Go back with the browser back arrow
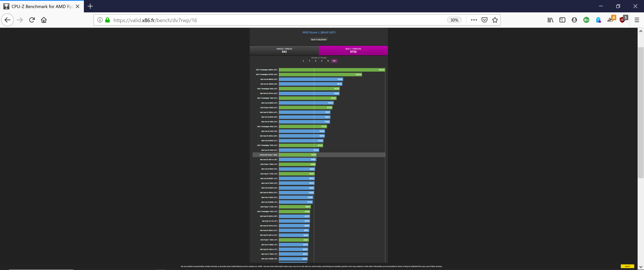The height and width of the screenshot is (270, 644). 7,20
